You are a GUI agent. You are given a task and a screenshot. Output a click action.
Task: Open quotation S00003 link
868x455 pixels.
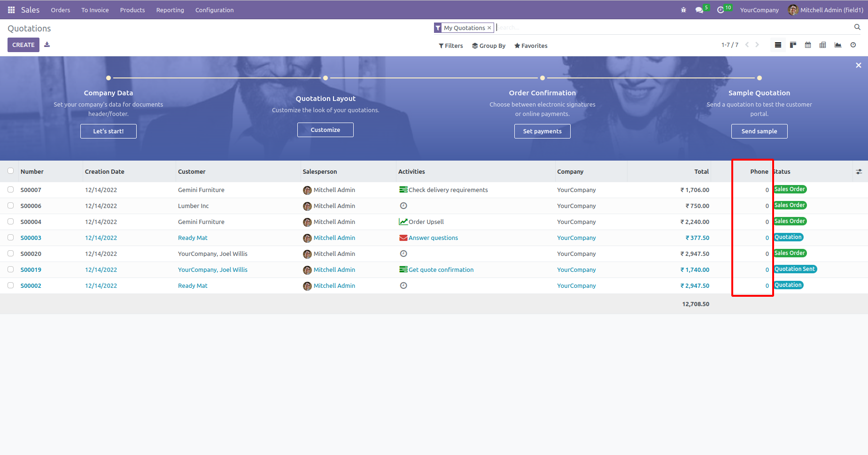[x=31, y=238]
